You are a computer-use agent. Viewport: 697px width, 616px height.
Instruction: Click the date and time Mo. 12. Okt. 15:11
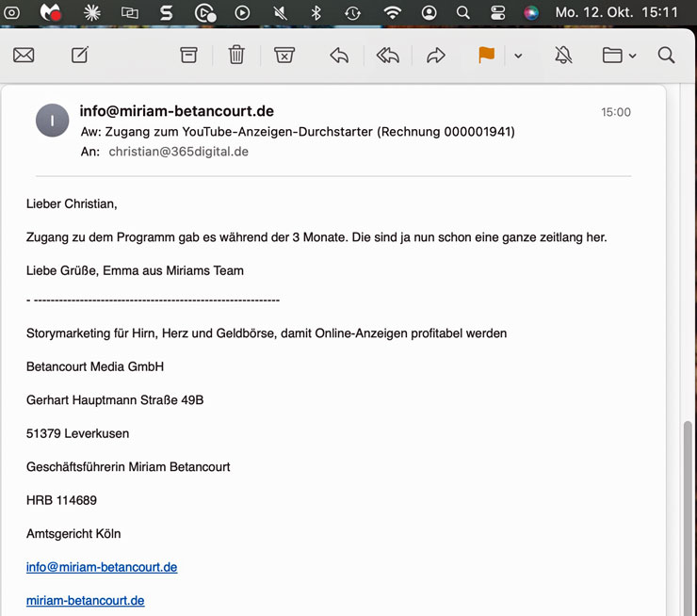617,12
